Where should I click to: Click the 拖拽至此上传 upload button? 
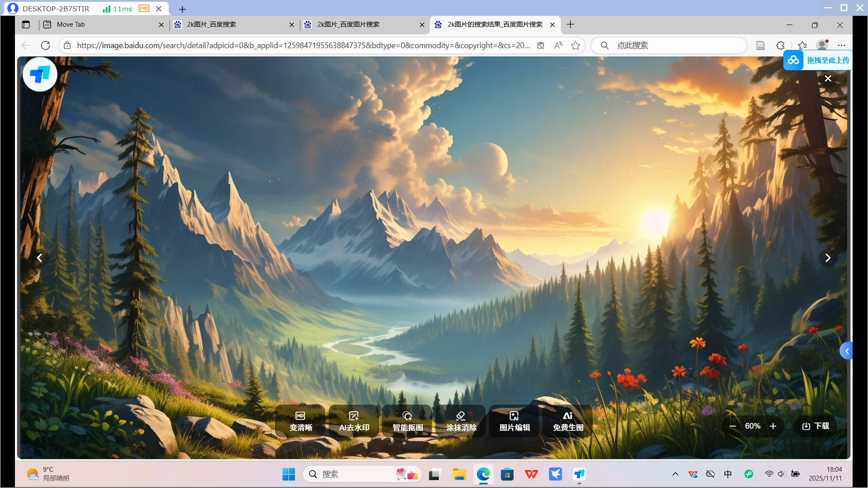pos(818,60)
